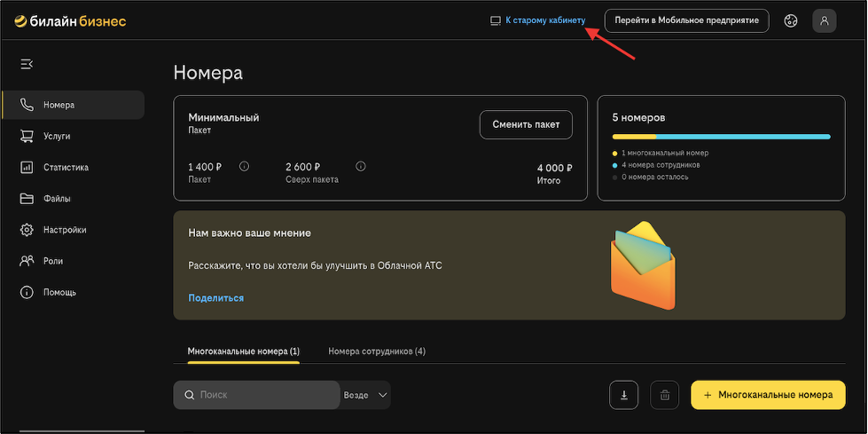
Task: Click the Поиск search field
Action: pos(256,395)
